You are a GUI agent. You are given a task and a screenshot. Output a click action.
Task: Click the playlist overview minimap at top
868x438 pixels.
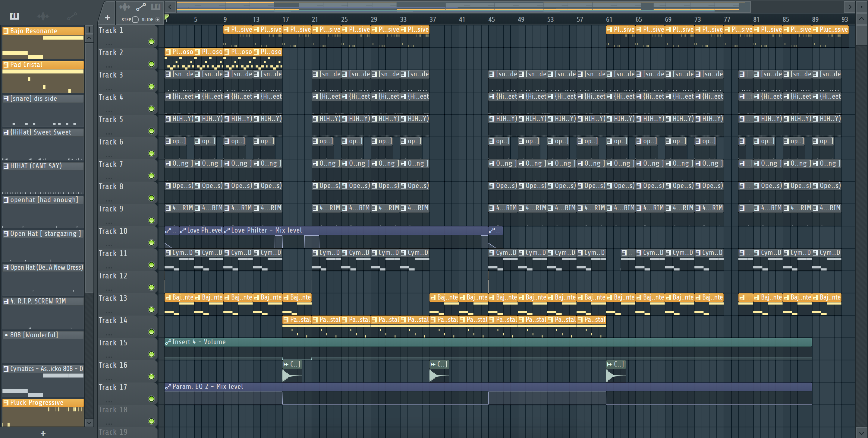pos(463,6)
